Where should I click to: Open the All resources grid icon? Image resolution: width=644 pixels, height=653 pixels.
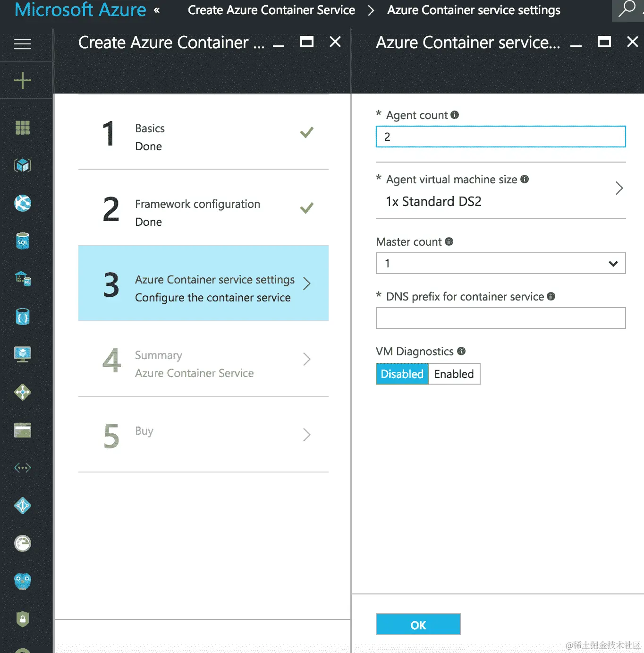pyautogui.click(x=22, y=128)
